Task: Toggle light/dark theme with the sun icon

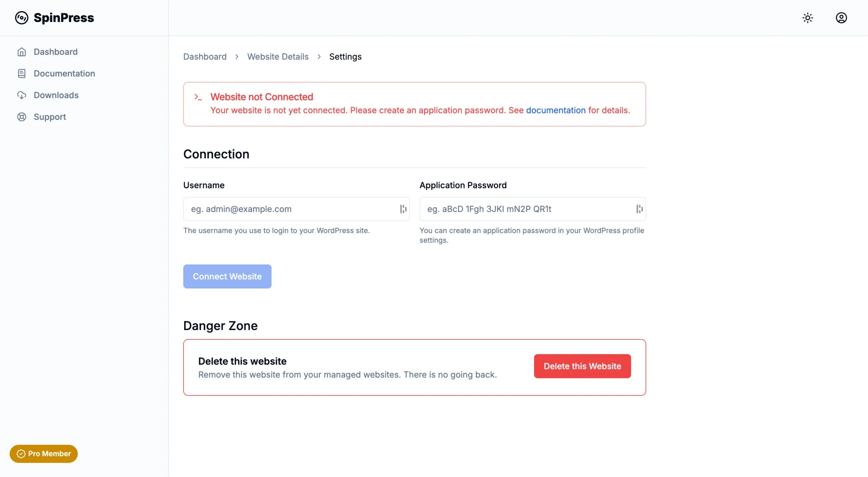Action: point(808,18)
